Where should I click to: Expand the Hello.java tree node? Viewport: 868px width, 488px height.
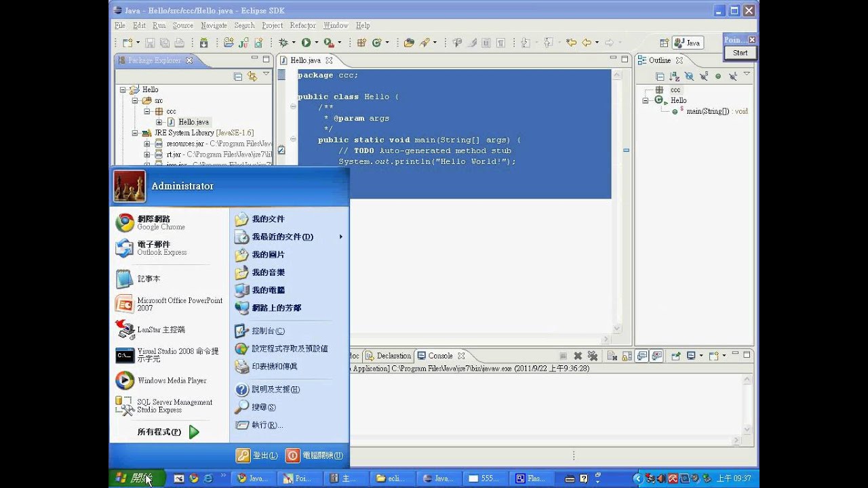pyautogui.click(x=159, y=122)
